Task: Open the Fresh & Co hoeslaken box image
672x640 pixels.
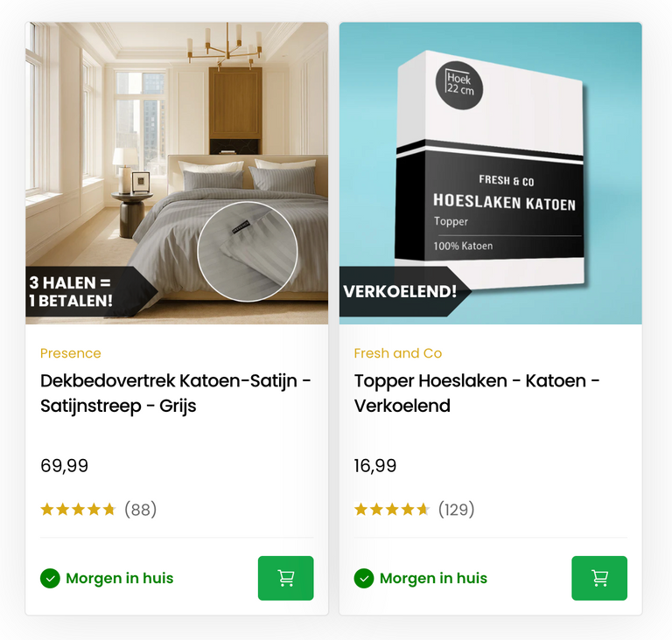Action: coord(491,173)
